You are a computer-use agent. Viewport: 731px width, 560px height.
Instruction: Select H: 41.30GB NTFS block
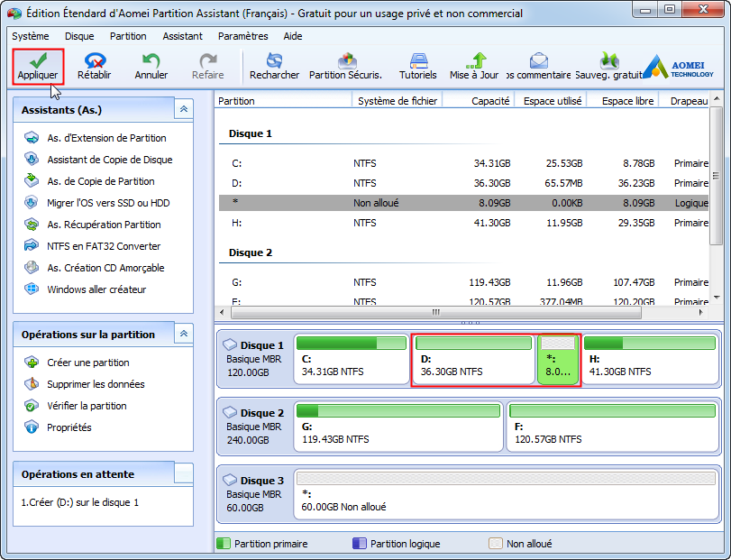(x=649, y=359)
